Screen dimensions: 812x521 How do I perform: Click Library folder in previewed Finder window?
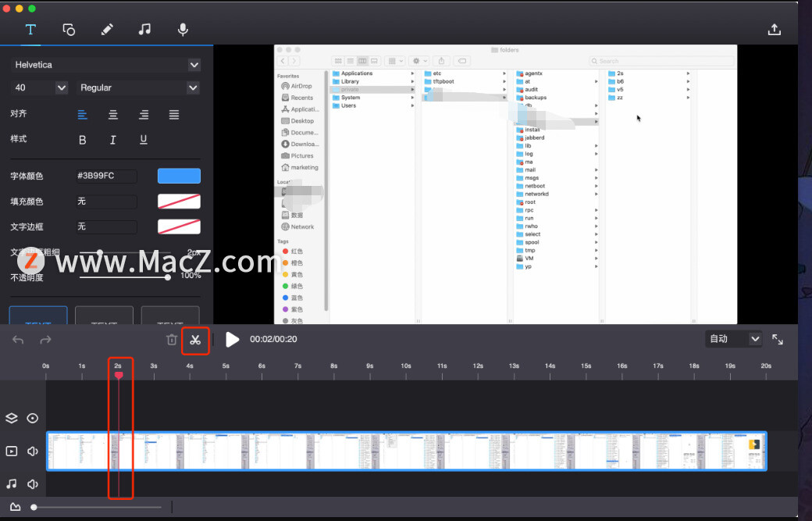pyautogui.click(x=350, y=81)
